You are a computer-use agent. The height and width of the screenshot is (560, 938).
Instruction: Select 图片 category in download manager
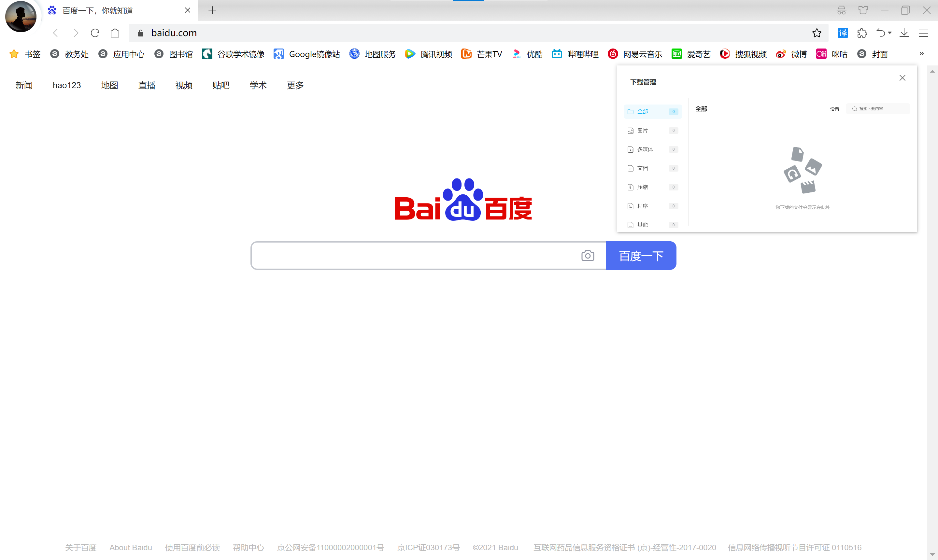pyautogui.click(x=653, y=130)
